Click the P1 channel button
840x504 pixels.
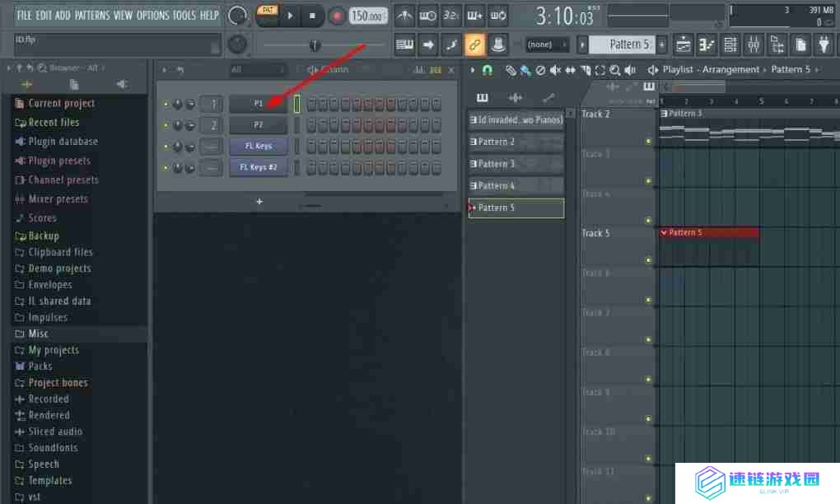point(259,104)
